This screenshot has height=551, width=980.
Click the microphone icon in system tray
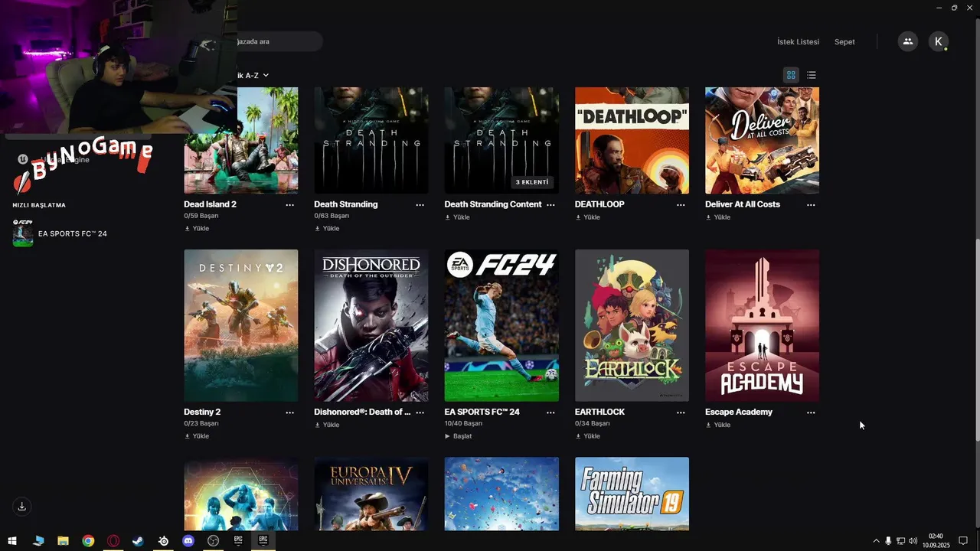click(888, 541)
